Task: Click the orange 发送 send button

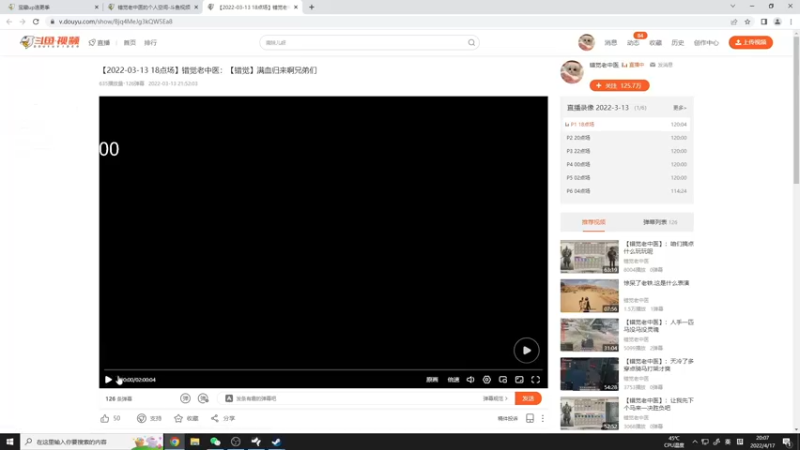Action: point(528,398)
